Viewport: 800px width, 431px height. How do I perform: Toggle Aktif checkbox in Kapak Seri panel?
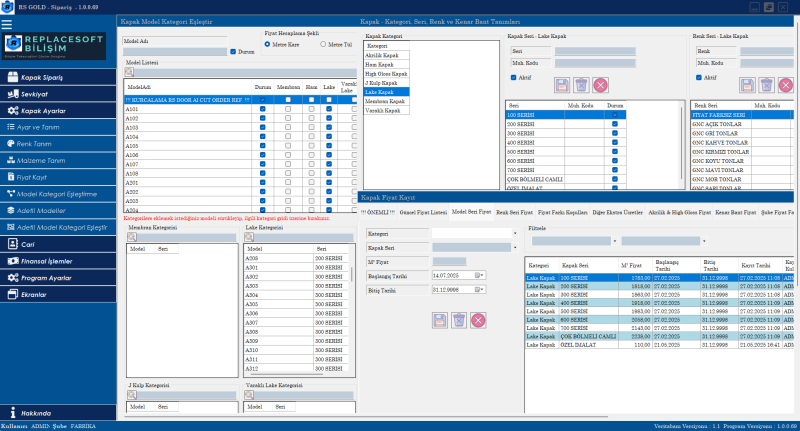[x=514, y=78]
